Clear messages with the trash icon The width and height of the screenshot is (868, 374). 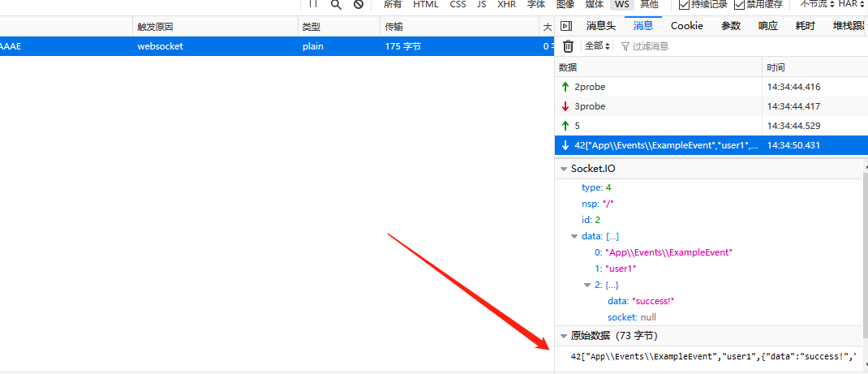[568, 46]
